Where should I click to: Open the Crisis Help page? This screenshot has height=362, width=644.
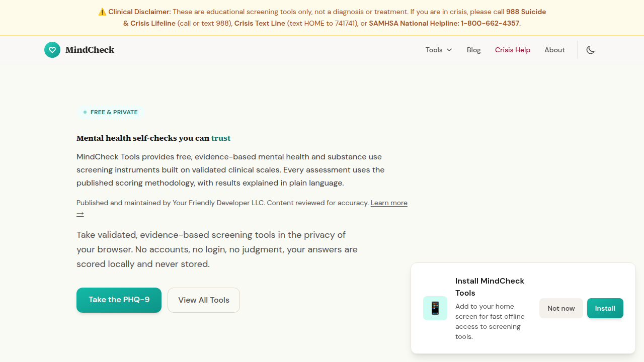[x=513, y=50]
